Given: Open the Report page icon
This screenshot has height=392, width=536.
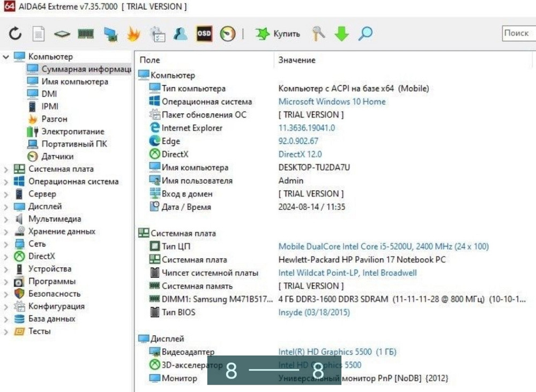Looking at the screenshot, I should 39,34.
